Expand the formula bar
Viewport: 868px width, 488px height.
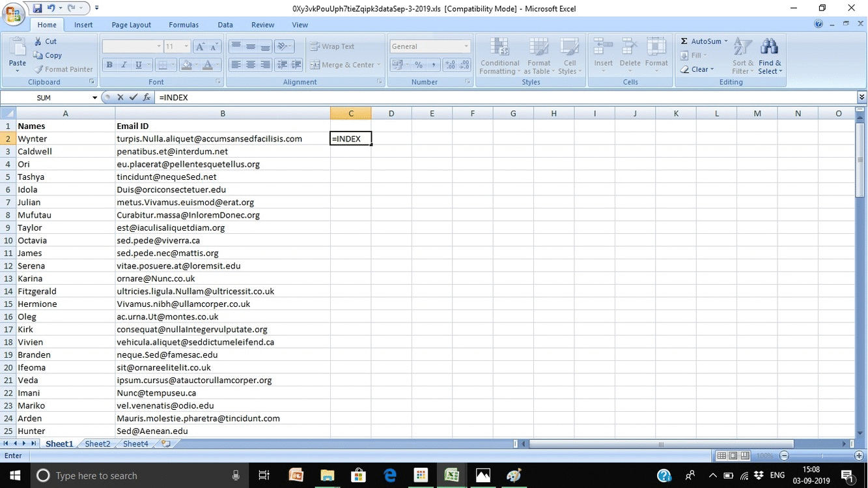[x=862, y=97]
